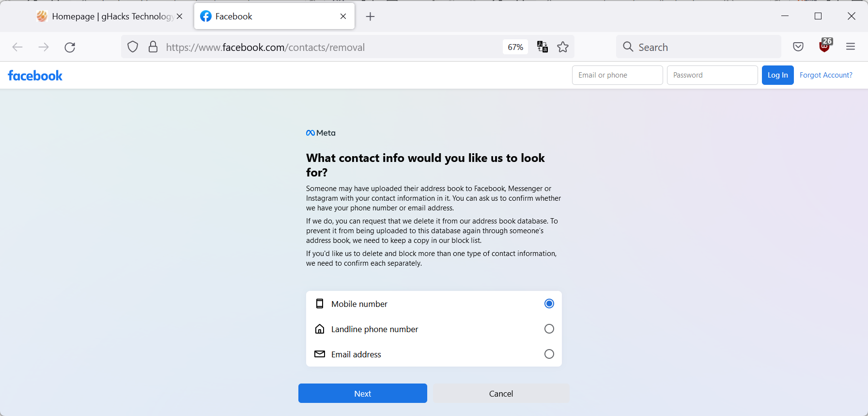Image resolution: width=868 pixels, height=416 pixels.
Task: Go back using the browser back arrow
Action: coord(17,47)
